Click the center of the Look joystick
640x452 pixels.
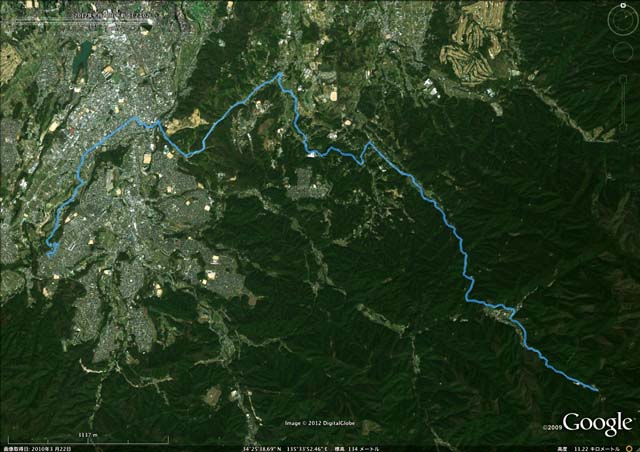coord(623,20)
